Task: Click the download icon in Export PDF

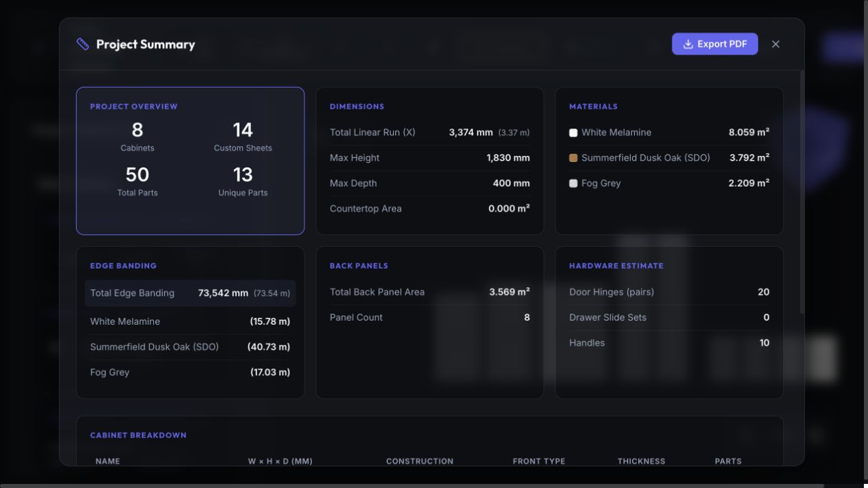Action: pyautogui.click(x=688, y=44)
